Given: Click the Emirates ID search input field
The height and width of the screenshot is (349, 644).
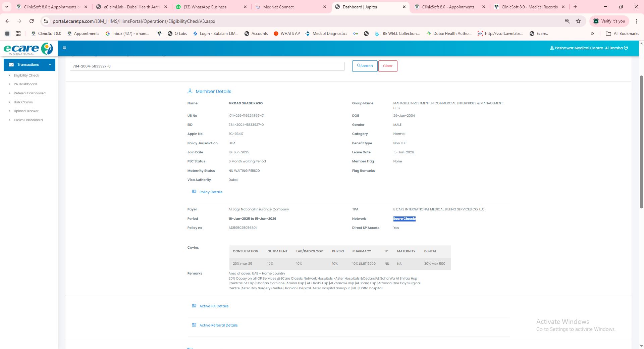Looking at the screenshot, I should 207,66.
